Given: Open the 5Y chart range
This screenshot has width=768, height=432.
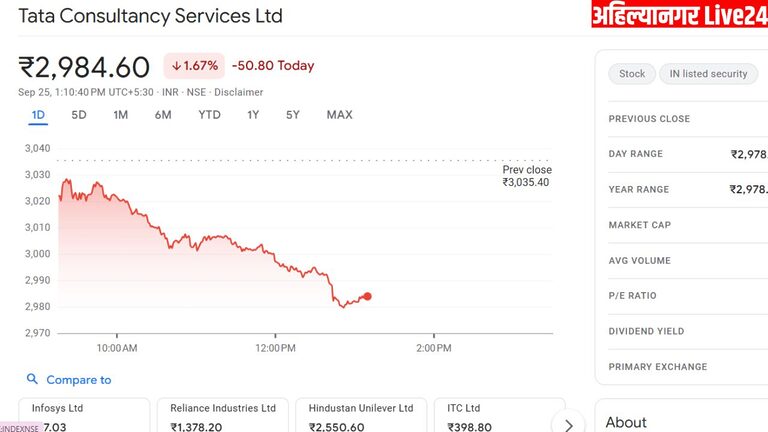Looking at the screenshot, I should (293, 115).
